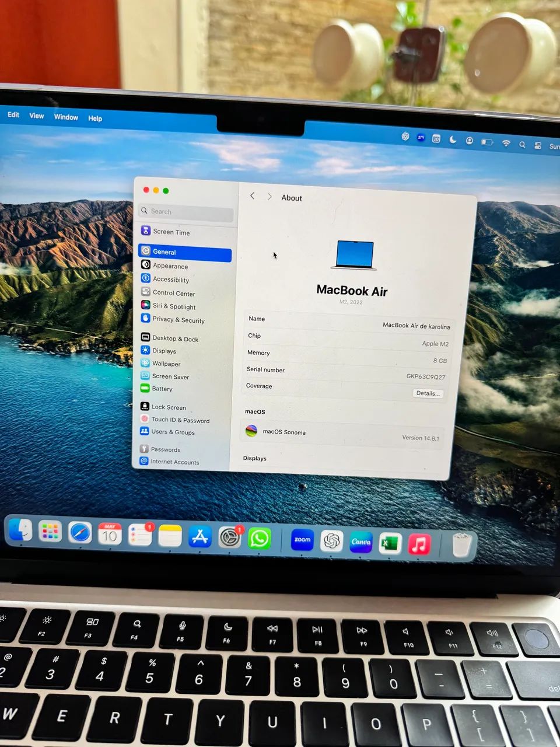Click the Coverage Details… button
This screenshot has height=747, width=560.
(x=428, y=393)
